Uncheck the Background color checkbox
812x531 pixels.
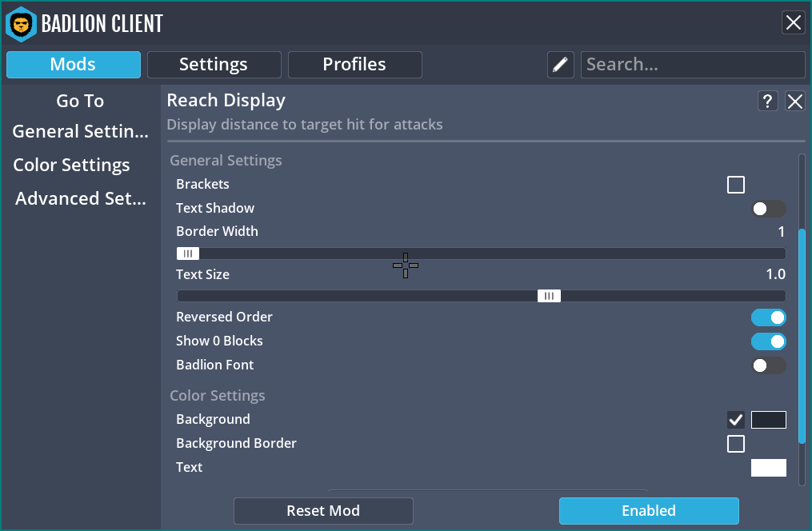736,420
